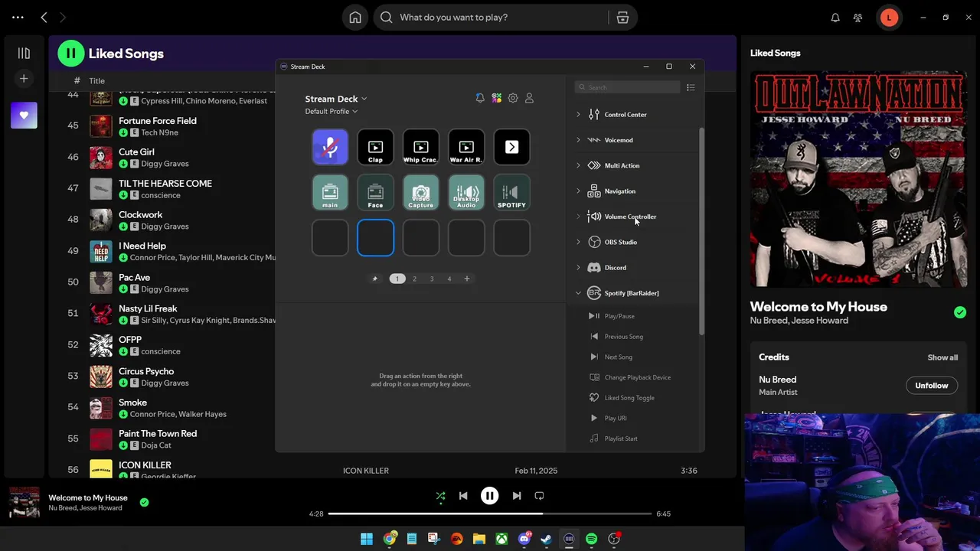This screenshot has height=551, width=980.
Task: Click Stream Deck actions list scrollbar
Action: 701,230
